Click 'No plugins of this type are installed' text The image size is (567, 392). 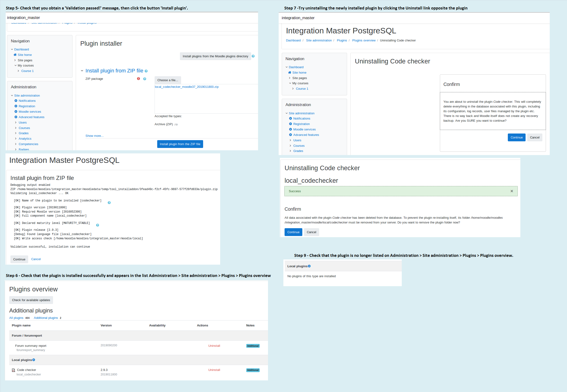312,276
